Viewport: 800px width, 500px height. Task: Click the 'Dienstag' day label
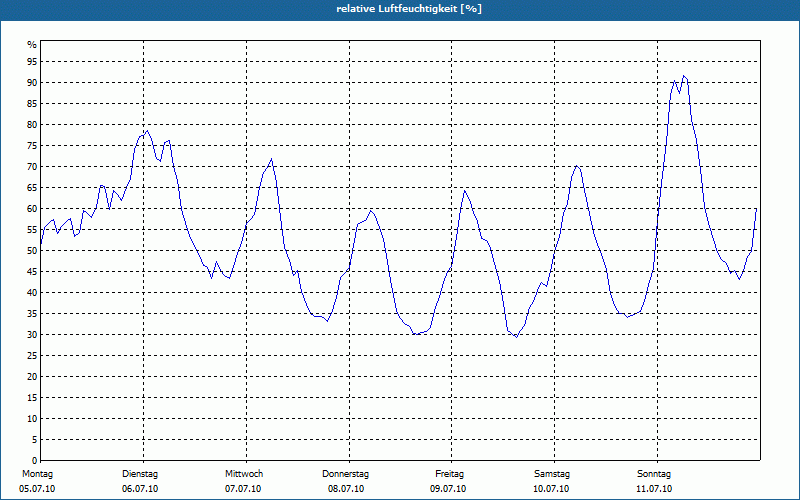(x=140, y=474)
